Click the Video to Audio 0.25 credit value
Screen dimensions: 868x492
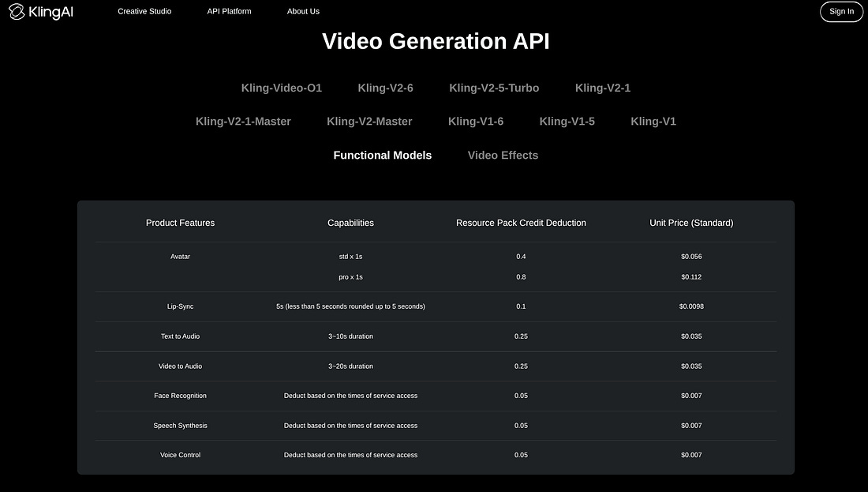click(x=521, y=366)
